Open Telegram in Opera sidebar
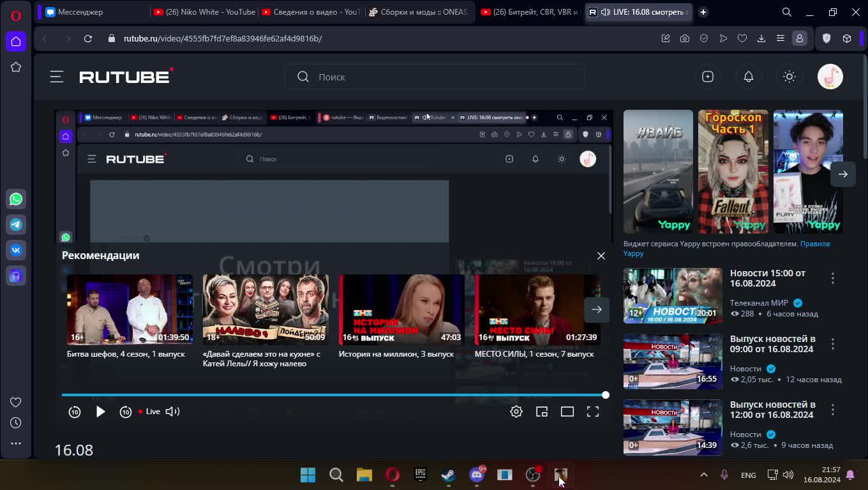This screenshot has width=868, height=490. pos(16,225)
